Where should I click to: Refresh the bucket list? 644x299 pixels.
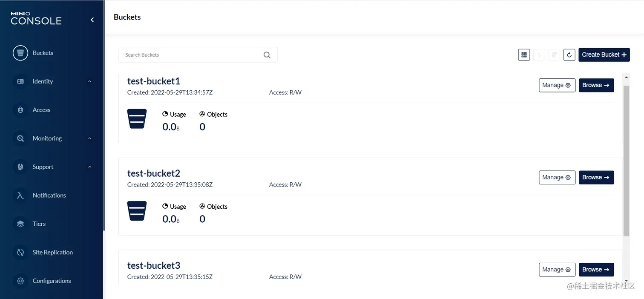click(x=569, y=55)
